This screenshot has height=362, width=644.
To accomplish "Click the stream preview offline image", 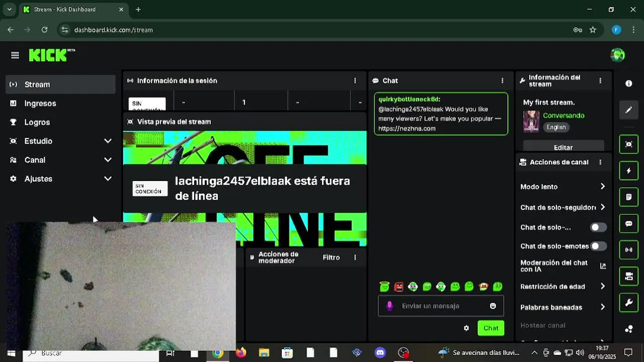I will point(245,189).
